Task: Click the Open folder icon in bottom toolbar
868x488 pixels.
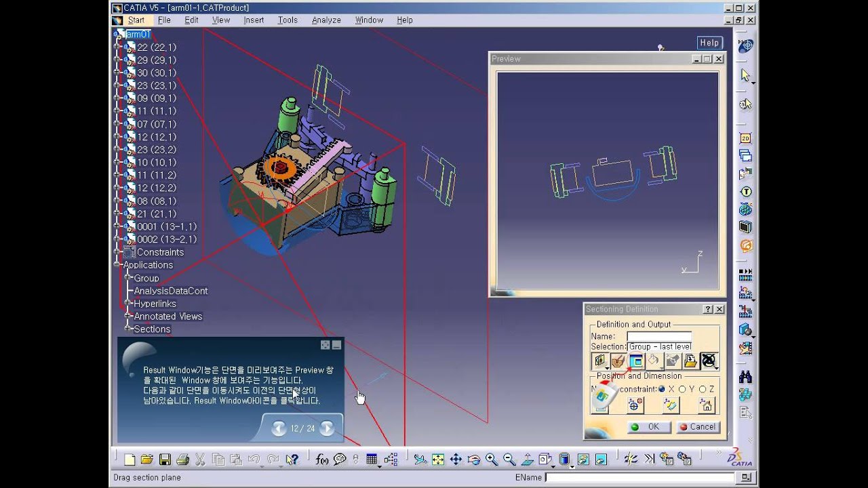Action: [146, 460]
